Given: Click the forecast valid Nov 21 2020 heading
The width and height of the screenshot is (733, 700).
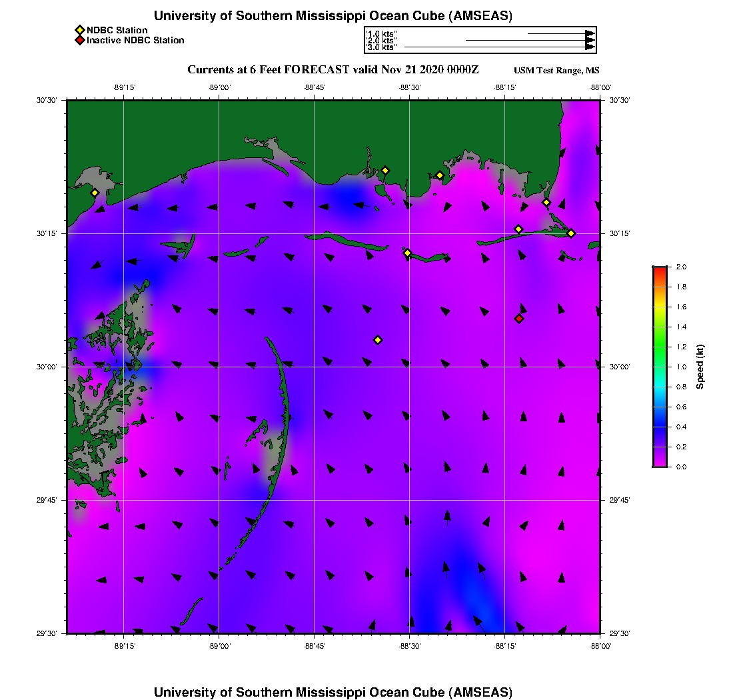Looking at the screenshot, I should (333, 70).
